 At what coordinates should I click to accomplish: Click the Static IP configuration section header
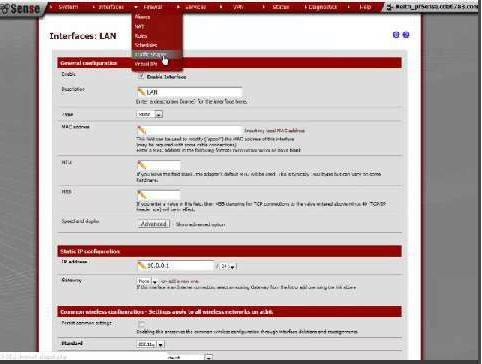click(229, 251)
